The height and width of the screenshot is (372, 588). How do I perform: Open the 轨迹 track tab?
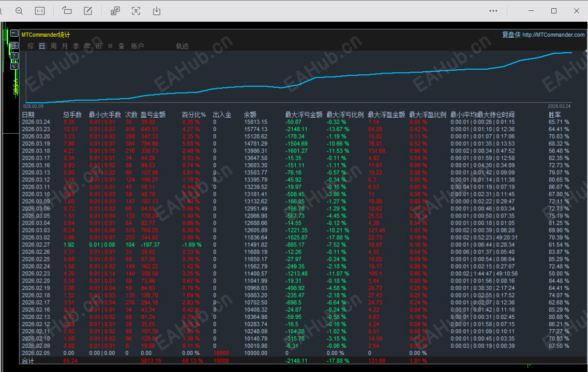182,46
